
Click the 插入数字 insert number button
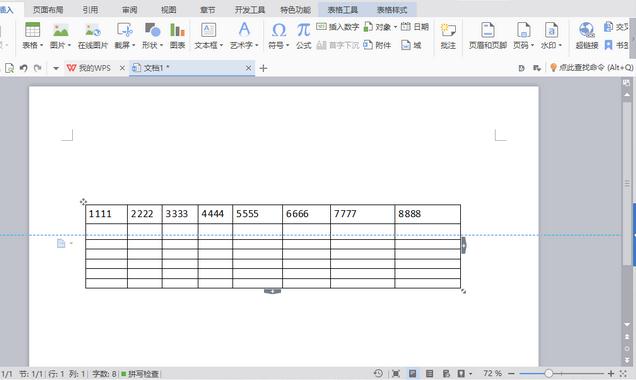[337, 27]
